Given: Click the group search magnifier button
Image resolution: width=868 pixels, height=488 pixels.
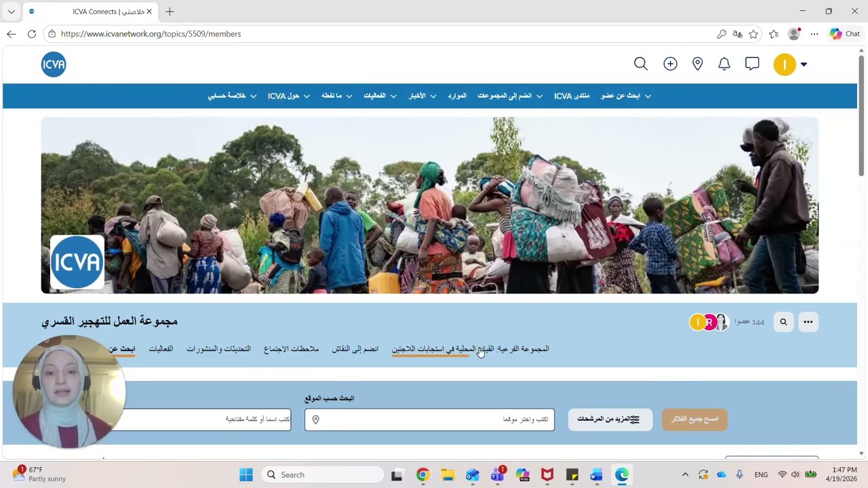Looking at the screenshot, I should pos(783,322).
